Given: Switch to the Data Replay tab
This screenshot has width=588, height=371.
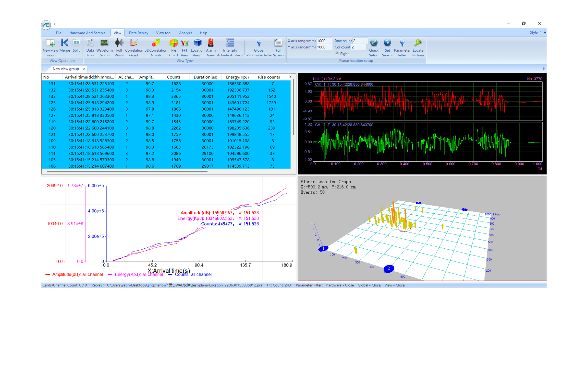Looking at the screenshot, I should (138, 33).
